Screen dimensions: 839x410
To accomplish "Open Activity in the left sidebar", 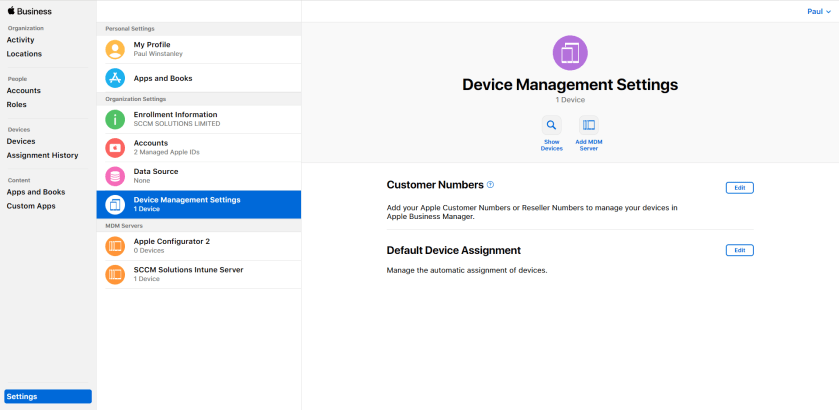I will [x=20, y=40].
